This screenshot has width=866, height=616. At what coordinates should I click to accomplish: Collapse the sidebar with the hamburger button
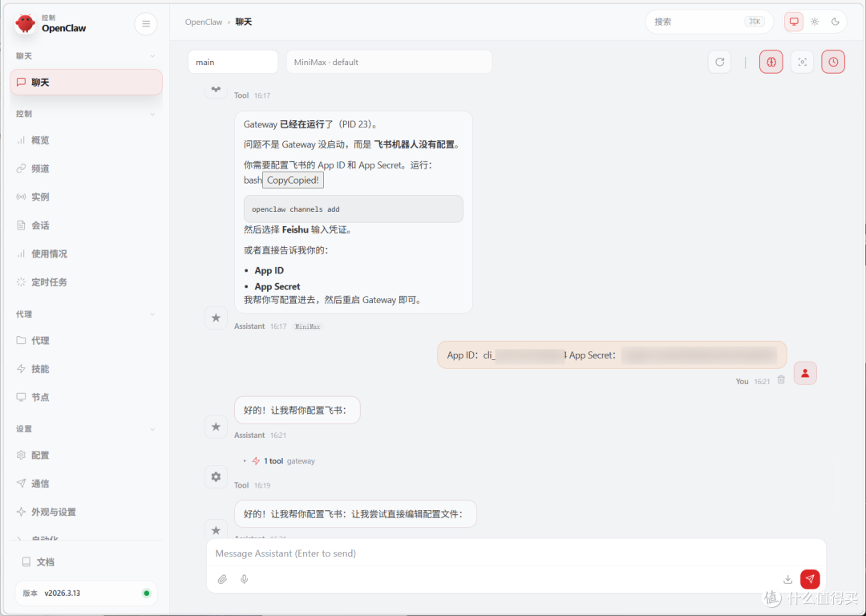click(x=146, y=24)
